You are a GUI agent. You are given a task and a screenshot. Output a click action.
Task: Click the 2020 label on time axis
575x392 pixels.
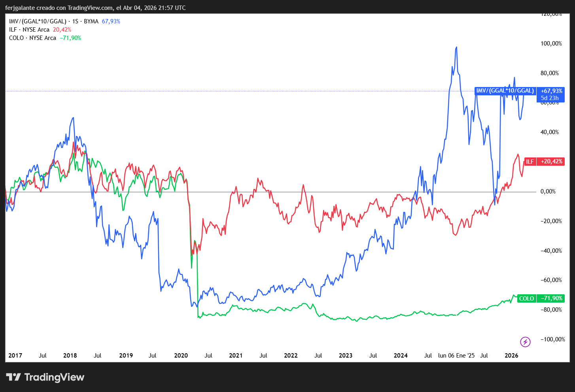point(181,355)
